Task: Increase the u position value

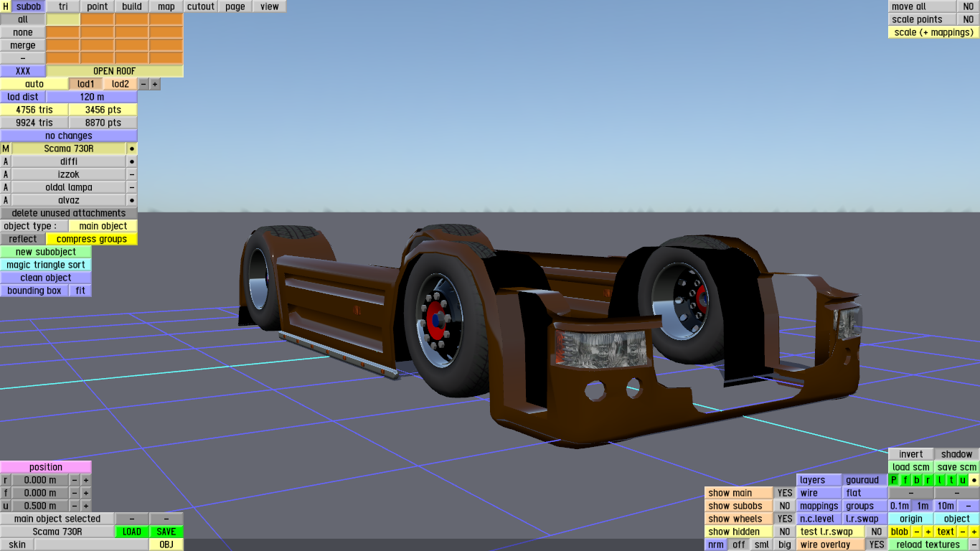Action: (86, 506)
